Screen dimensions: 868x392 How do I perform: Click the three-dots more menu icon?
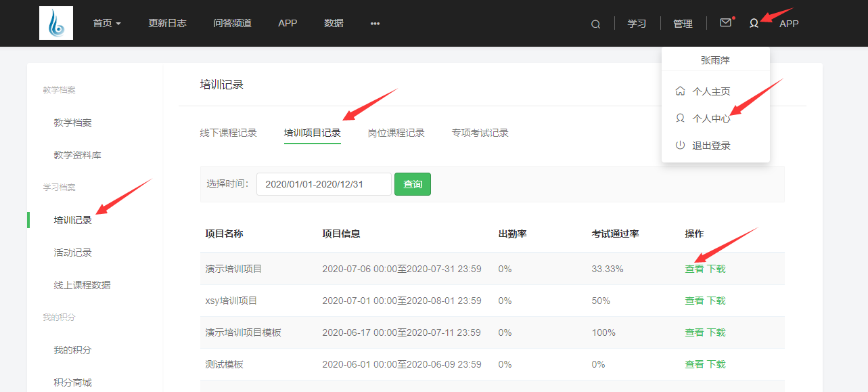tap(375, 24)
